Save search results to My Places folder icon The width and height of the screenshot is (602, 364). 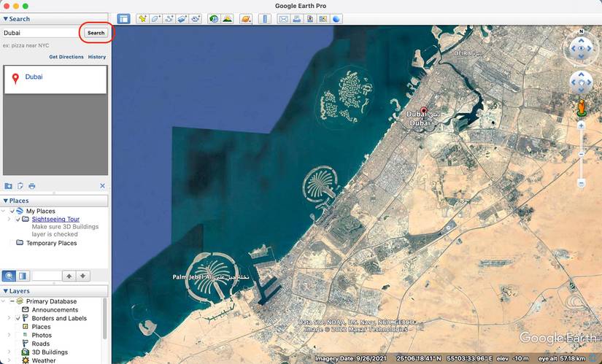8,186
